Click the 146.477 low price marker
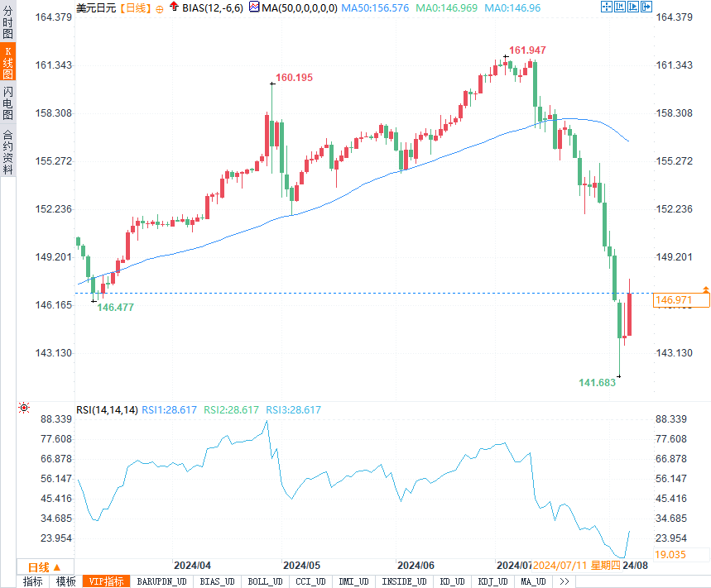Viewport: 711px width, 588px height. (115, 307)
